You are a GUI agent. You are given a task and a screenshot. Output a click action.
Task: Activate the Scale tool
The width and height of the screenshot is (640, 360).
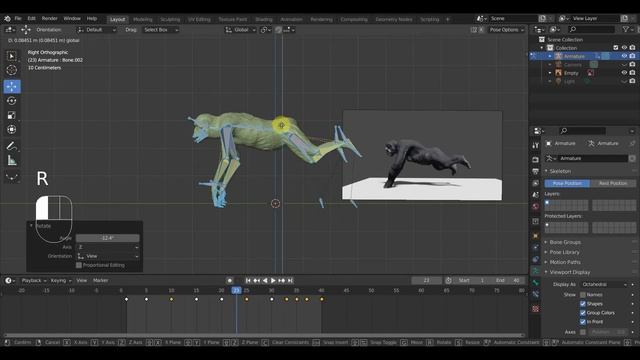(12, 115)
